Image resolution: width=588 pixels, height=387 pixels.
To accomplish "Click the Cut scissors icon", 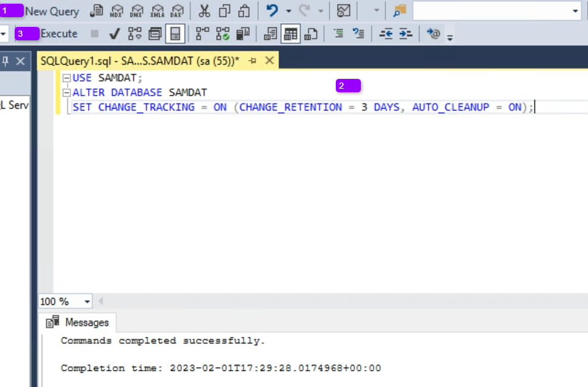I will (205, 11).
